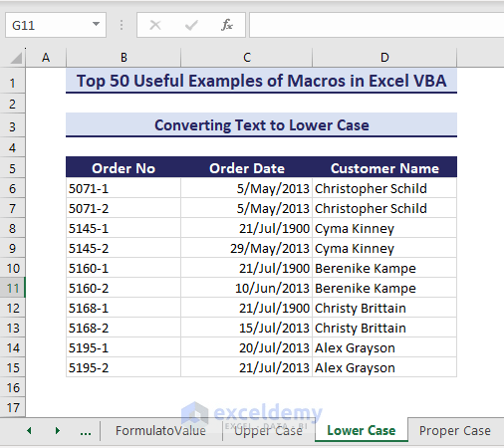Click Berenike Kampe in row 10
504x448 pixels.
pyautogui.click(x=384, y=268)
